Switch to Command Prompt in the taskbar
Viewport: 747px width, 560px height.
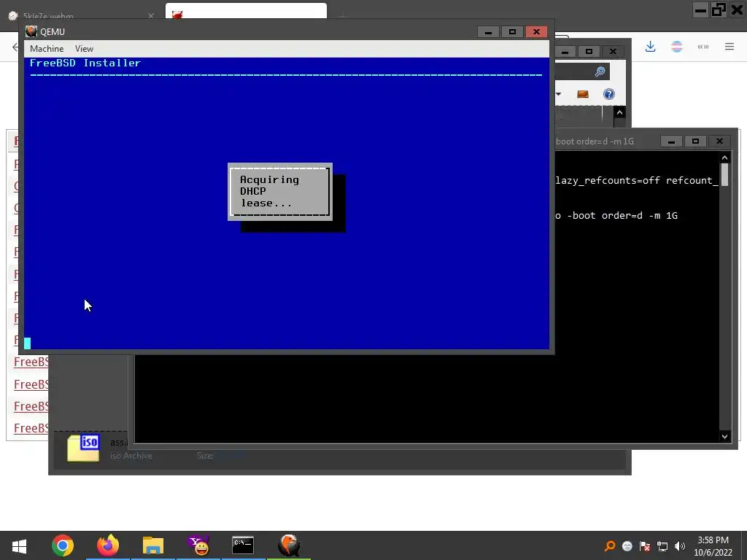[x=243, y=545]
